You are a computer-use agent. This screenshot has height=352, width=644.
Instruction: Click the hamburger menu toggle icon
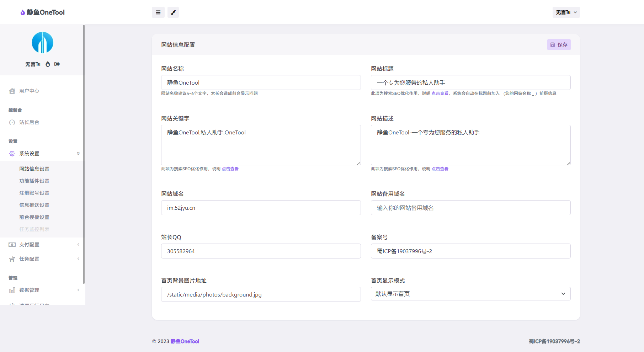coord(158,12)
